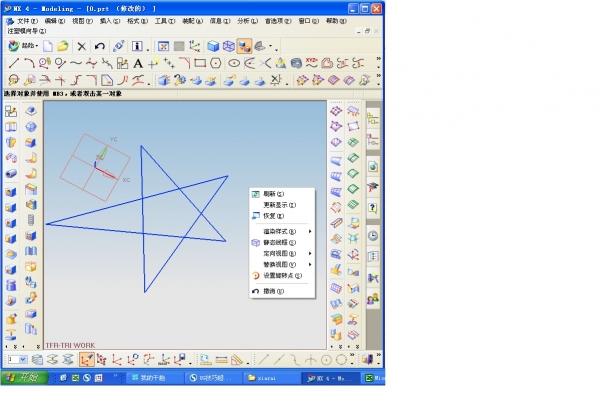Screen dimensions: 600x395
Task: Open the 帮助 (Help) menu
Action: tap(336, 21)
